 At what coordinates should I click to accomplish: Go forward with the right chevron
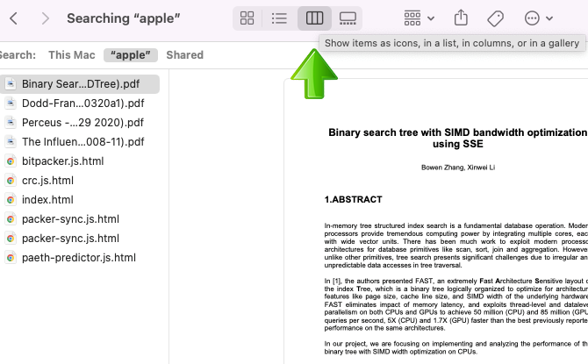coord(45,18)
